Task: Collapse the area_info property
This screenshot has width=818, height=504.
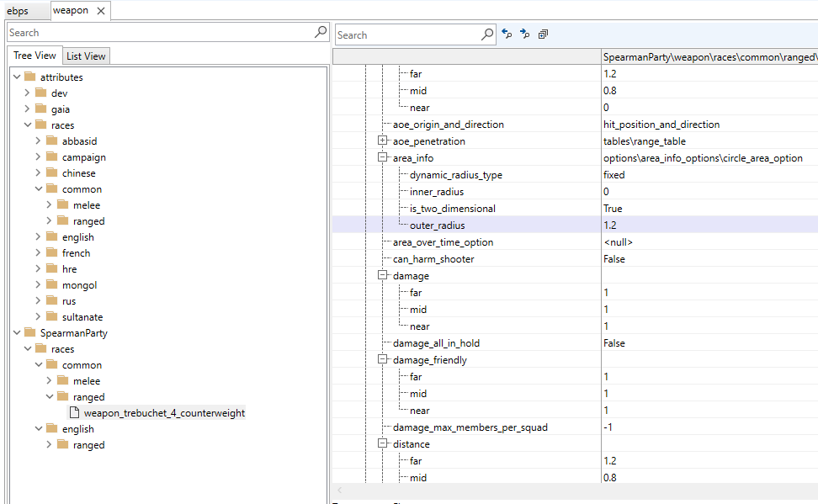Action: pyautogui.click(x=382, y=157)
